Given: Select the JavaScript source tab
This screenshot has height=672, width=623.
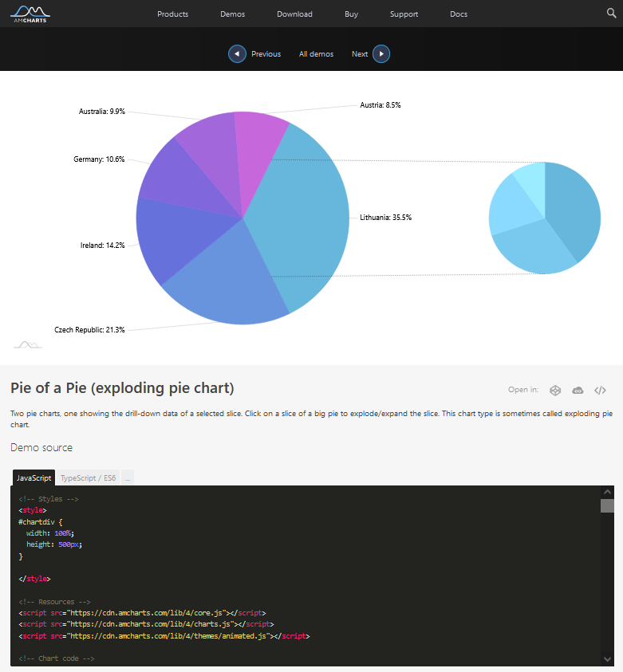Looking at the screenshot, I should (34, 477).
